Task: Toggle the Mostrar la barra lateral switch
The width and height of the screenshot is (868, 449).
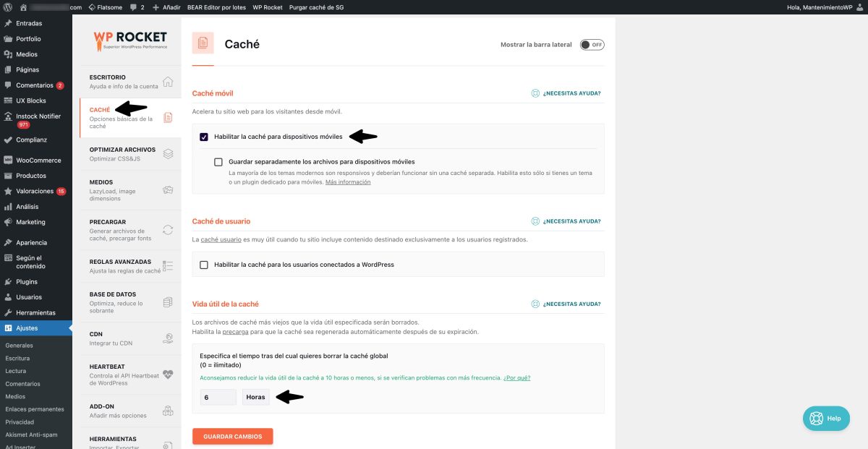Action: [591, 44]
